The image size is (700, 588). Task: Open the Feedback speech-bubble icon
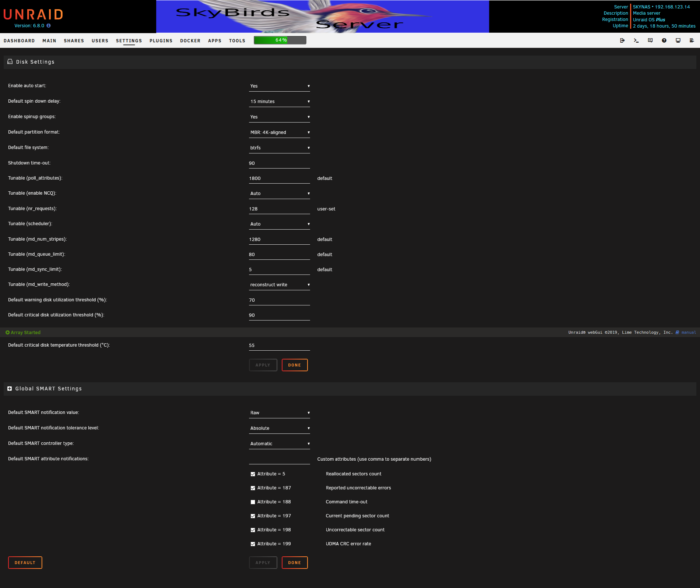650,40
